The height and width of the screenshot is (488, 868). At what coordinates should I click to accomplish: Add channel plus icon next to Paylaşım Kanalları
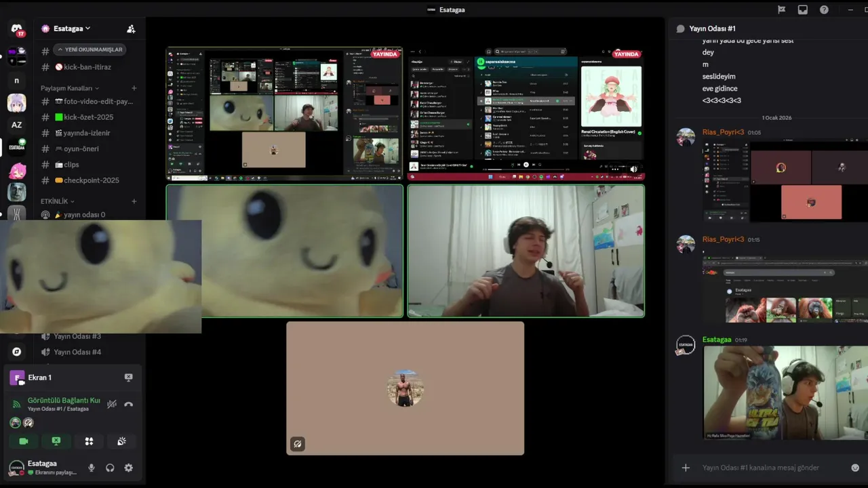[134, 88]
